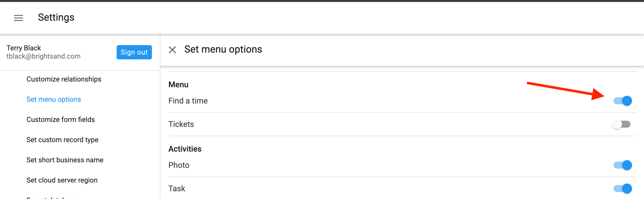This screenshot has width=644, height=199.
Task: Select Set menu options in sidebar
Action: [53, 99]
